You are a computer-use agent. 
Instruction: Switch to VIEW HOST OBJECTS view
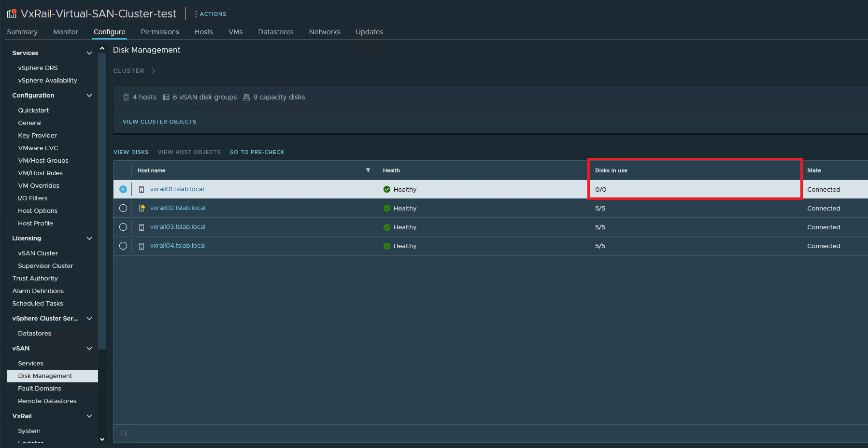pyautogui.click(x=189, y=152)
